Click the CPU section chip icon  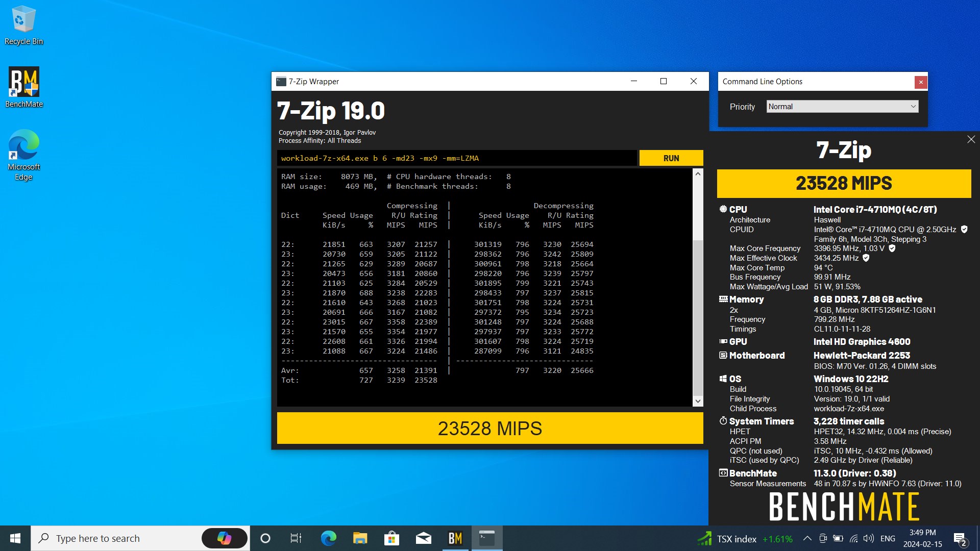coord(723,209)
